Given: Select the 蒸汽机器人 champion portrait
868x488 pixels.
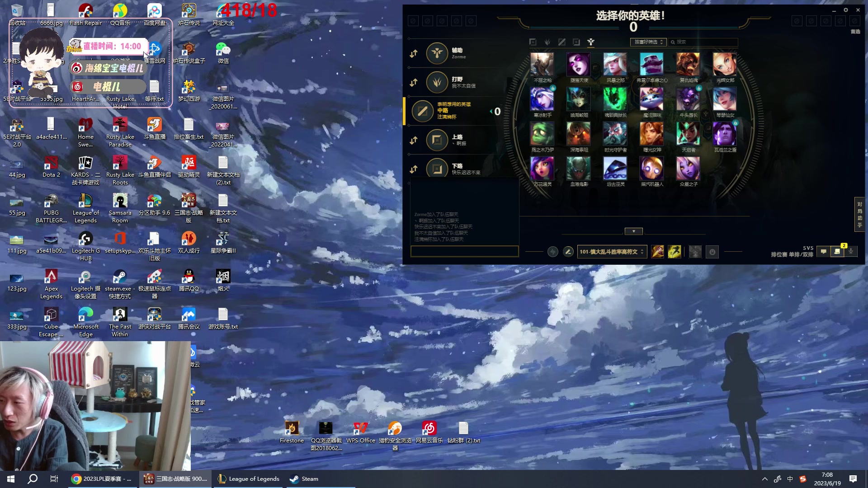Looking at the screenshot, I should [x=652, y=168].
